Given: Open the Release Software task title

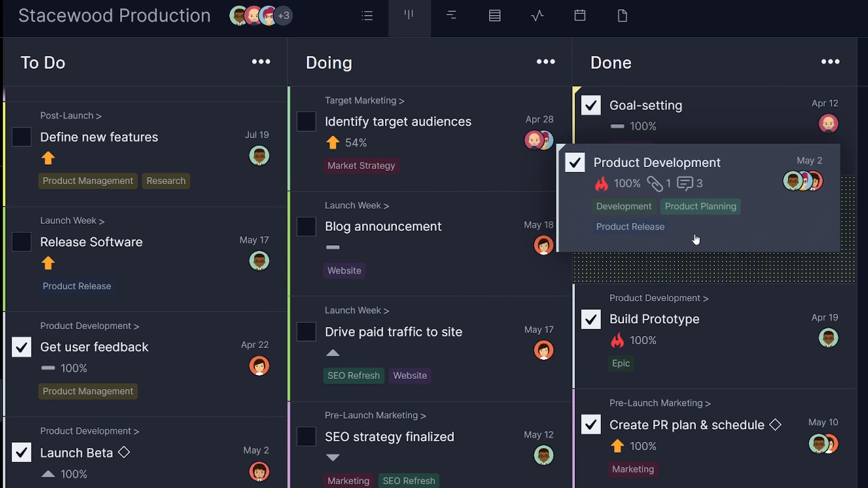Looking at the screenshot, I should [91, 242].
